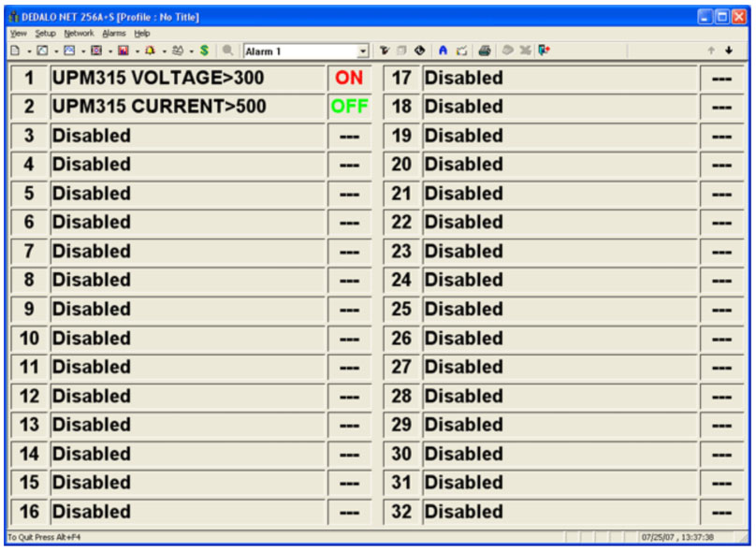Toggle the green OFF status of alarm 2
Screen dimensions: 756x551
(349, 108)
